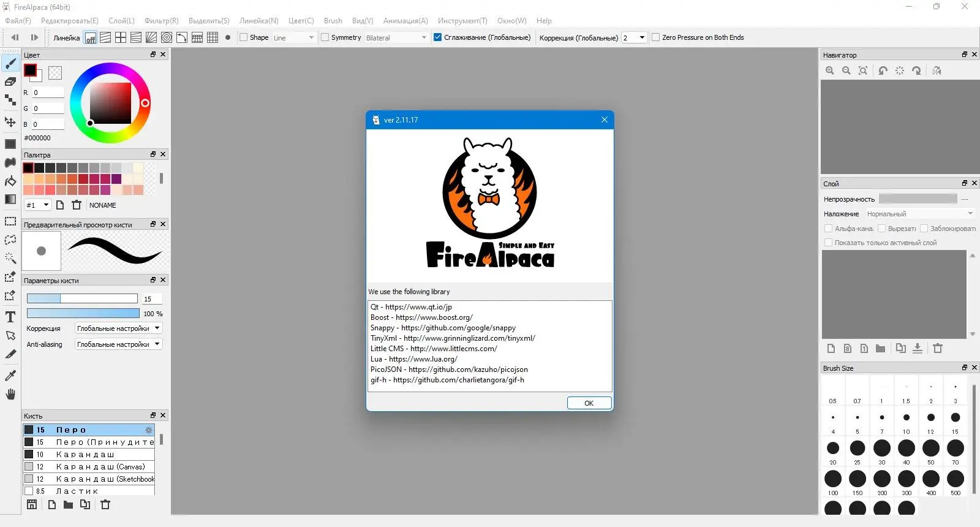Click the brush size slider
Screen dimensions: 980x527
82,298
